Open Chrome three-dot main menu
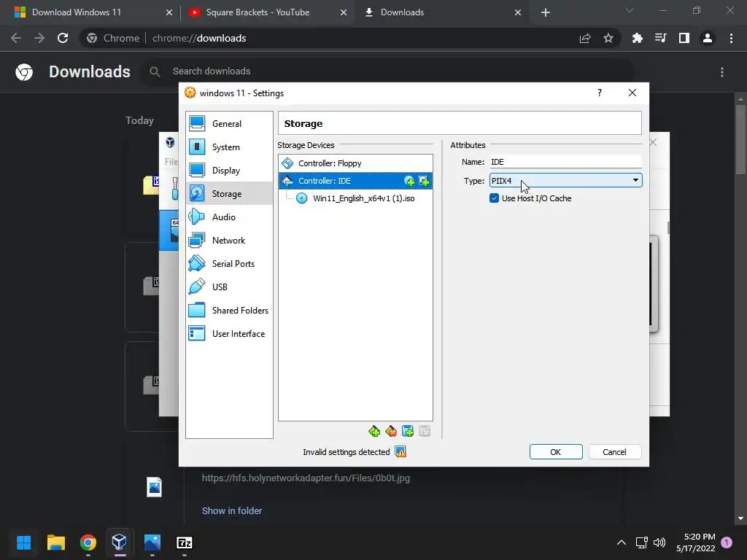 click(731, 38)
